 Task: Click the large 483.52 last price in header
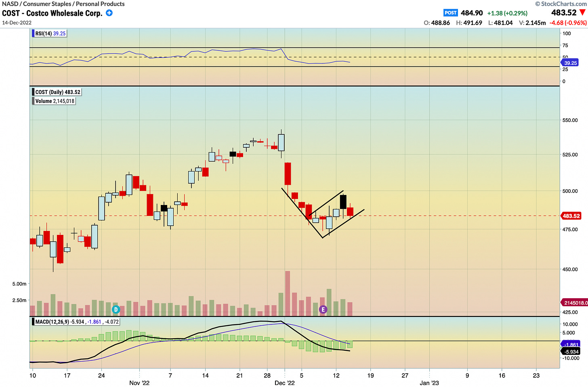click(x=564, y=13)
